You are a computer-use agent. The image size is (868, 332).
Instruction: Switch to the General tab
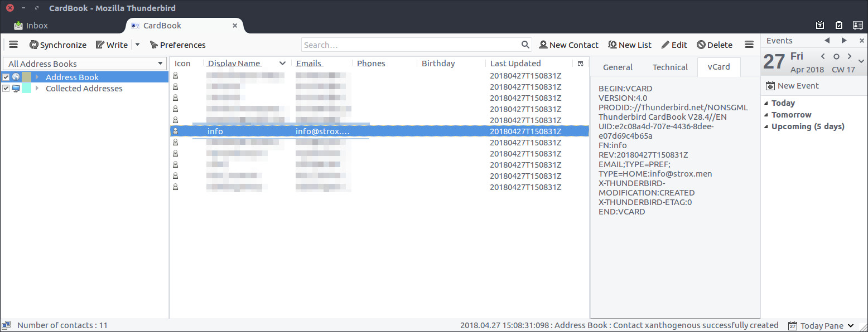click(x=618, y=67)
